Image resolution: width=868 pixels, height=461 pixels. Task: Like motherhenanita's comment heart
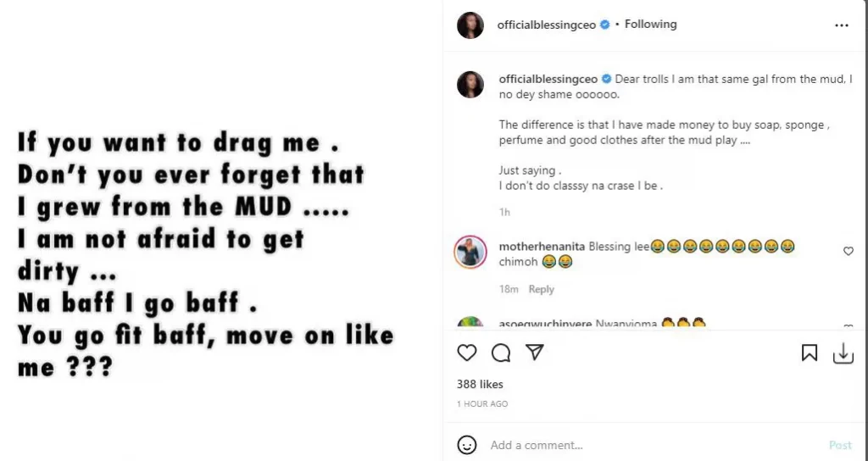click(849, 252)
